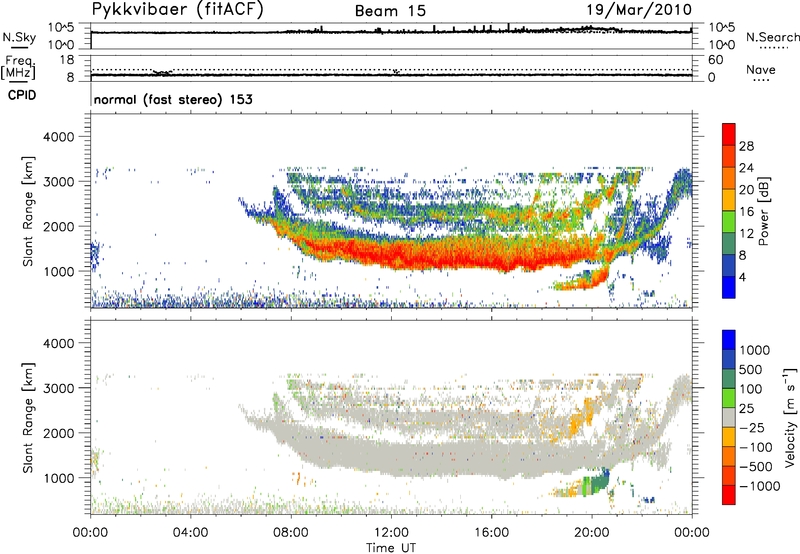Click the 'Slant Range [km]' label of velocity panel
Viewport: 800px width, 554px height.
pos(28,417)
